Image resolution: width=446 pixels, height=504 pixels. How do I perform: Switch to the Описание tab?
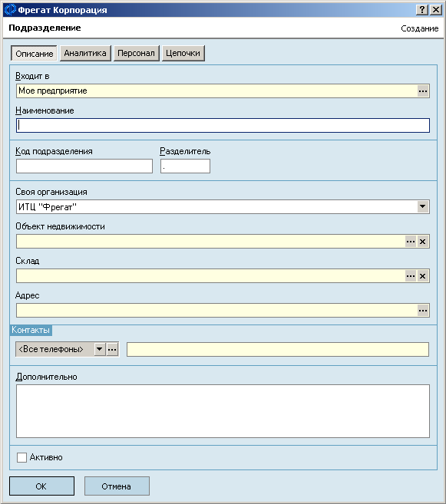(x=34, y=54)
